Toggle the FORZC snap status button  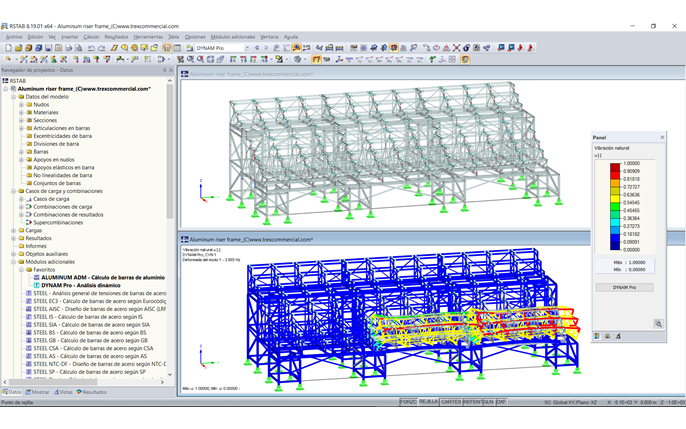coord(408,402)
